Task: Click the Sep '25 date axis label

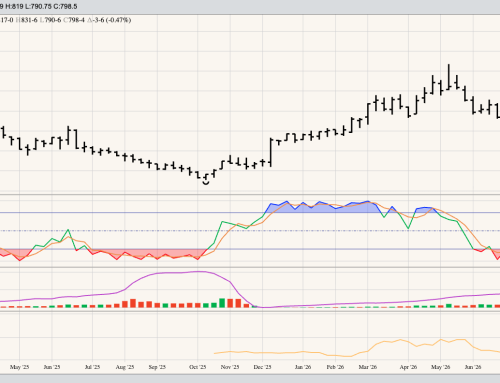Action: (x=157, y=367)
